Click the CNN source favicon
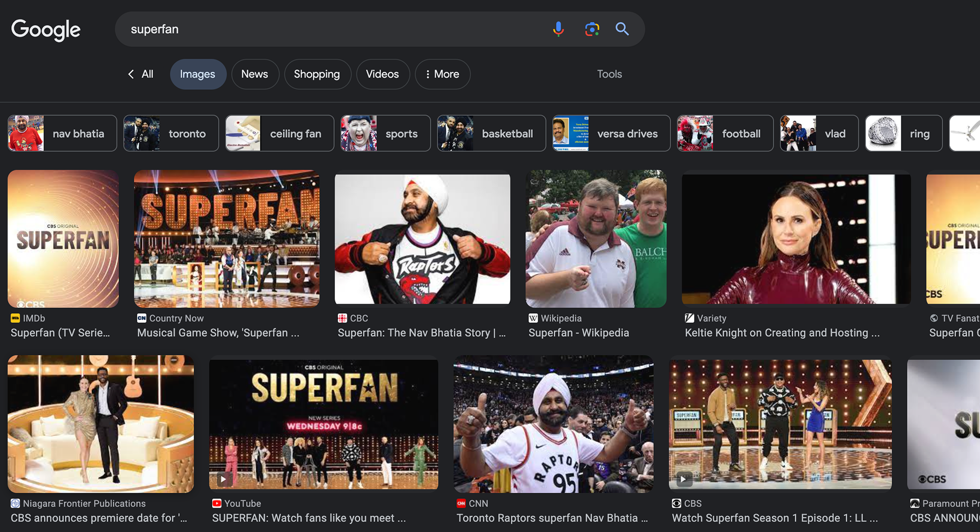980x532 pixels. (461, 503)
